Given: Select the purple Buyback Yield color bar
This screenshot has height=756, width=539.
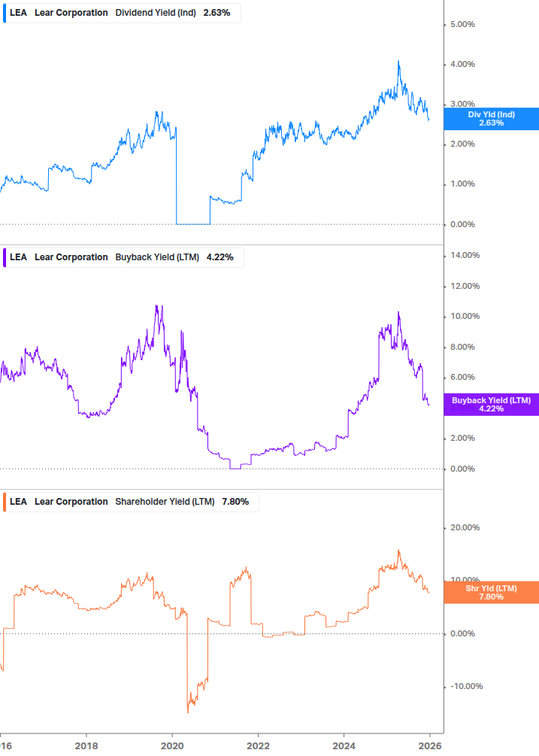Looking at the screenshot, I should point(5,257).
